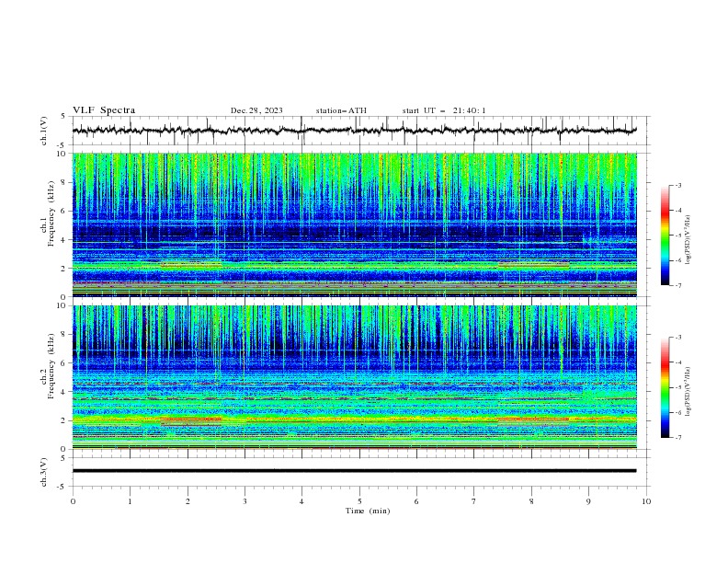
Task: Select the "start UT = 21:40: 1" text
Action: [444, 110]
